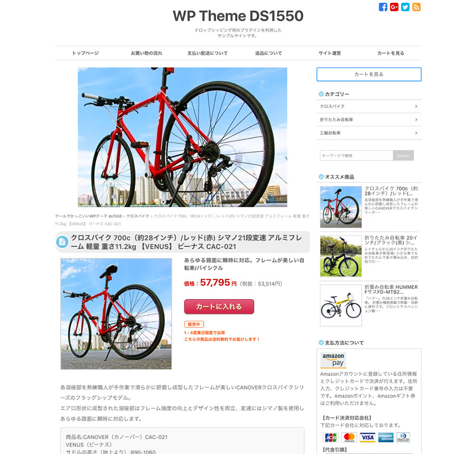The image size is (476, 454).
Task: Click the document icon beside product title
Action: (x=62, y=242)
